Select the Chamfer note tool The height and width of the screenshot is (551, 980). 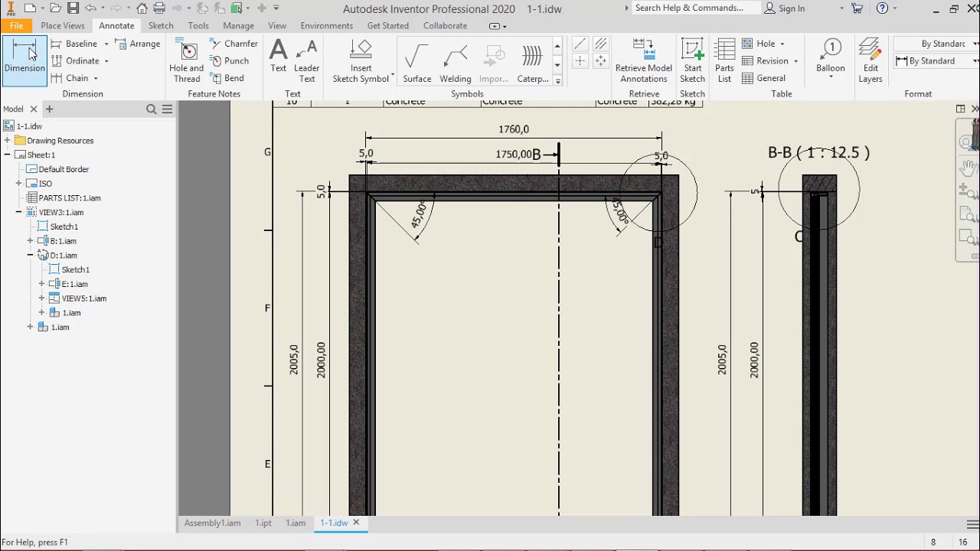pyautogui.click(x=234, y=44)
